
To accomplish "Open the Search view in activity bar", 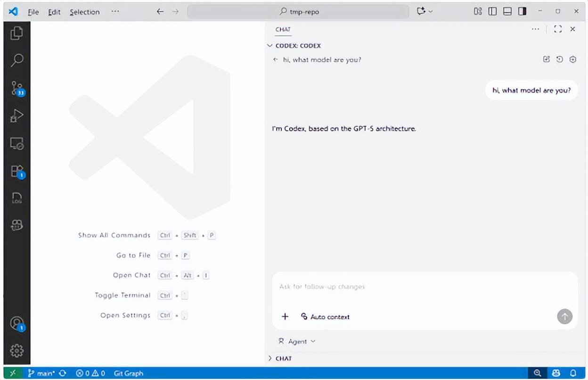I will click(16, 60).
